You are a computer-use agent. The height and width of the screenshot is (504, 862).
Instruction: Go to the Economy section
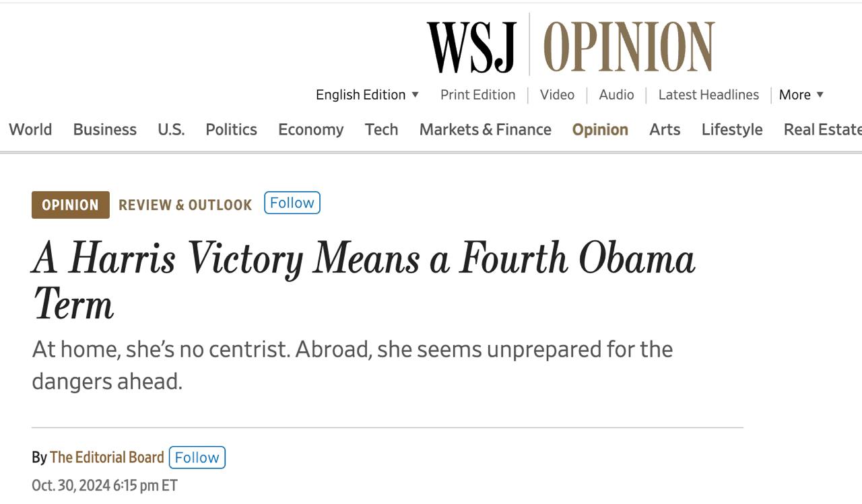[310, 129]
